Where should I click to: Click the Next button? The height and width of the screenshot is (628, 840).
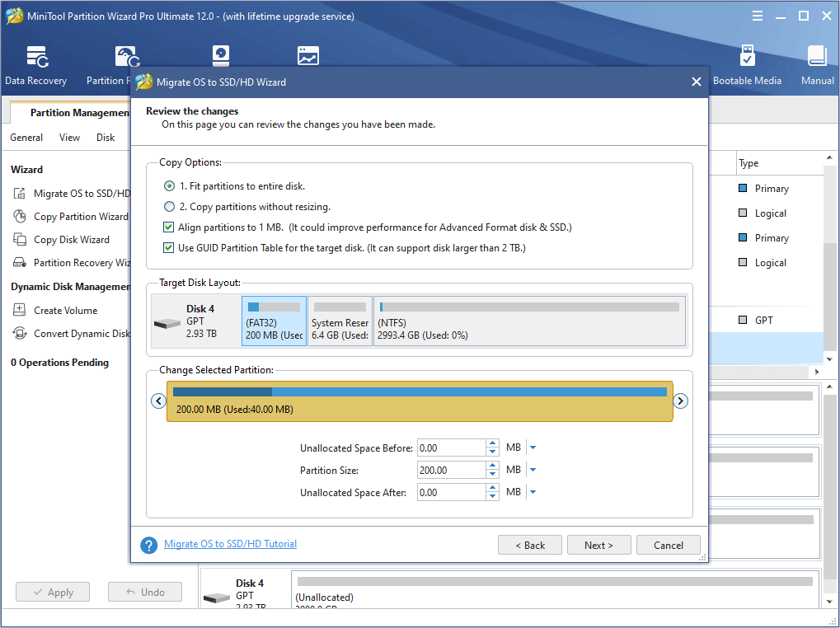pos(599,545)
